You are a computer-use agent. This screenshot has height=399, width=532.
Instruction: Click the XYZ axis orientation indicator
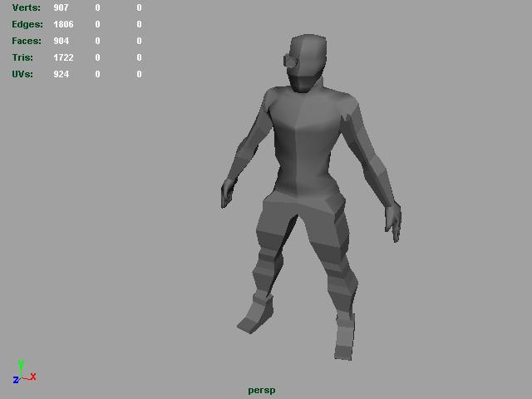tap(24, 372)
